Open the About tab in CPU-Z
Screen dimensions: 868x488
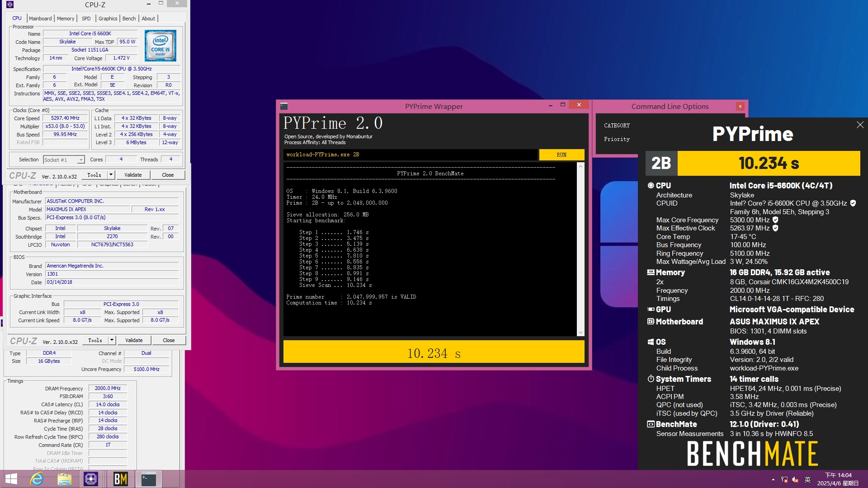click(x=148, y=19)
